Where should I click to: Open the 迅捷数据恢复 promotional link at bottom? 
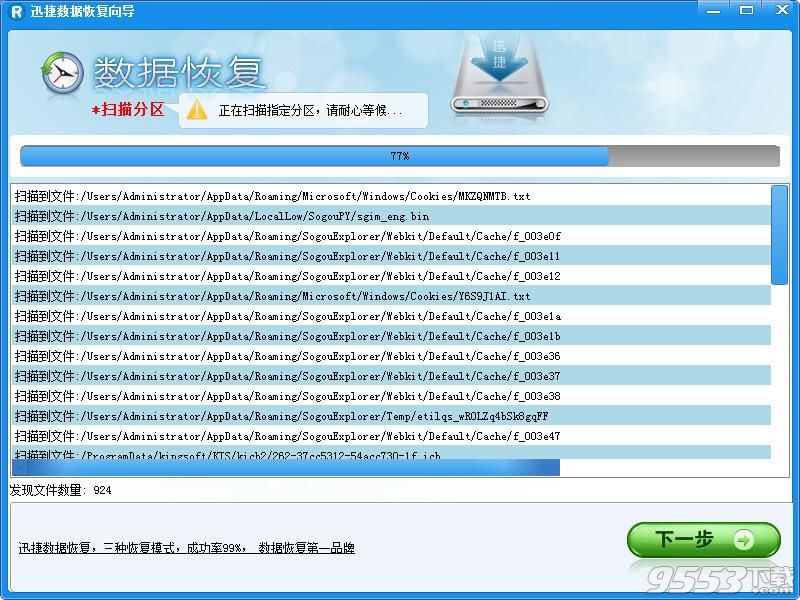tap(186, 548)
